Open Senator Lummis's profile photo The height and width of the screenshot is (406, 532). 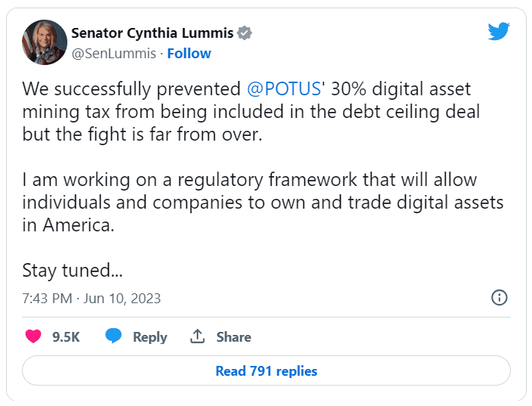[x=41, y=43]
